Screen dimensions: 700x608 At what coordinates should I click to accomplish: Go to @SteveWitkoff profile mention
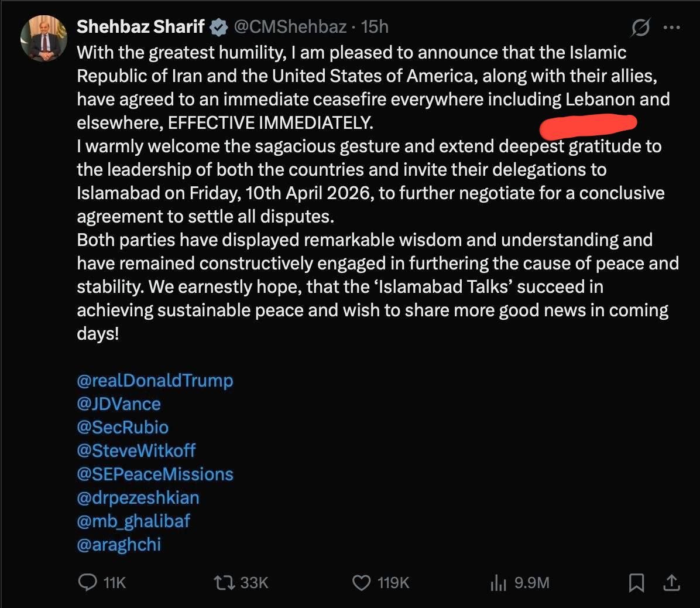pyautogui.click(x=136, y=451)
